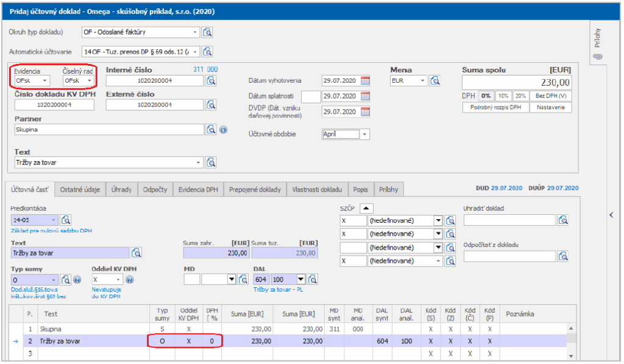Open the Evidencia OFsk dropdown

pyautogui.click(x=44, y=81)
